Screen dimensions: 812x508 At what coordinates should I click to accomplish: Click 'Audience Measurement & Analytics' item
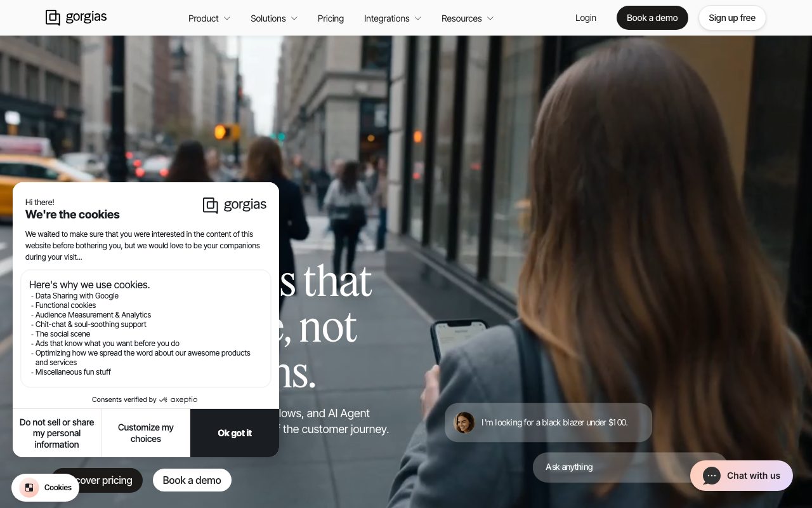click(x=93, y=315)
